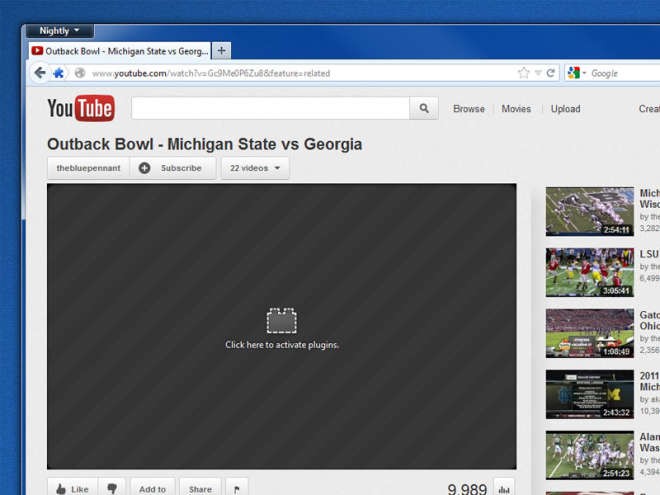The height and width of the screenshot is (495, 660).
Task: Go back with the browser back arrow
Action: (x=40, y=73)
